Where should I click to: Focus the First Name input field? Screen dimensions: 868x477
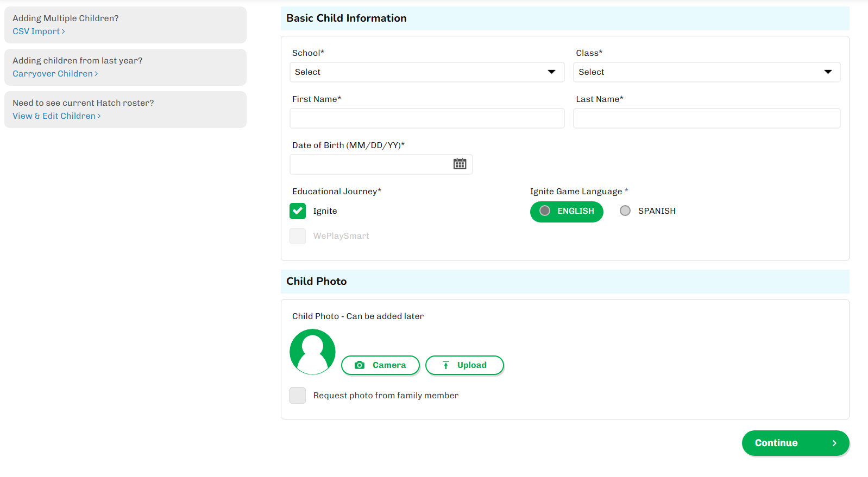427,118
